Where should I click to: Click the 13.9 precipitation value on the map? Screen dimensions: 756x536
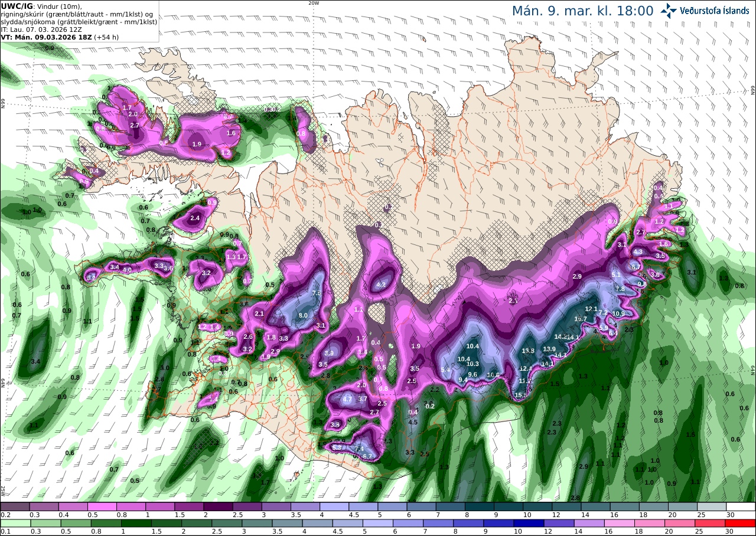549,349
